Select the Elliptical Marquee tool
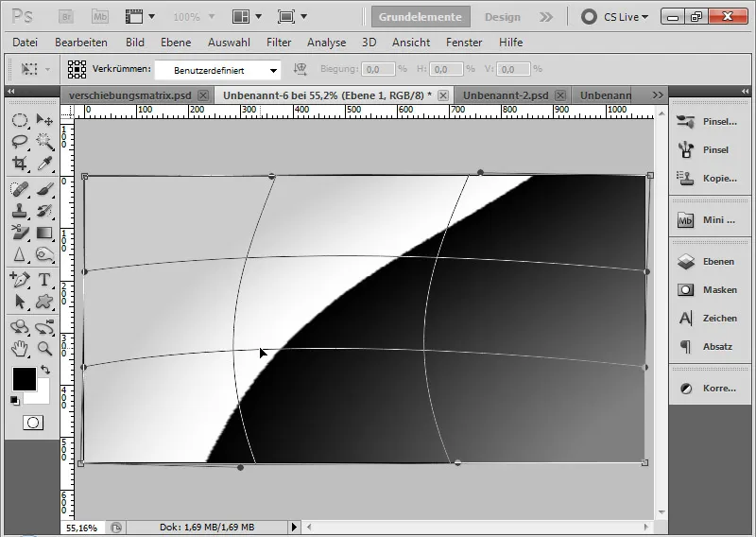Image resolution: width=756 pixels, height=537 pixels. pyautogui.click(x=19, y=120)
